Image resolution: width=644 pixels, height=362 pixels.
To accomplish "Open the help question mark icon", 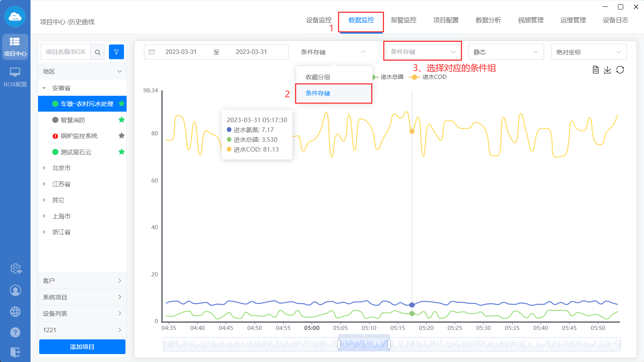I will 15,332.
